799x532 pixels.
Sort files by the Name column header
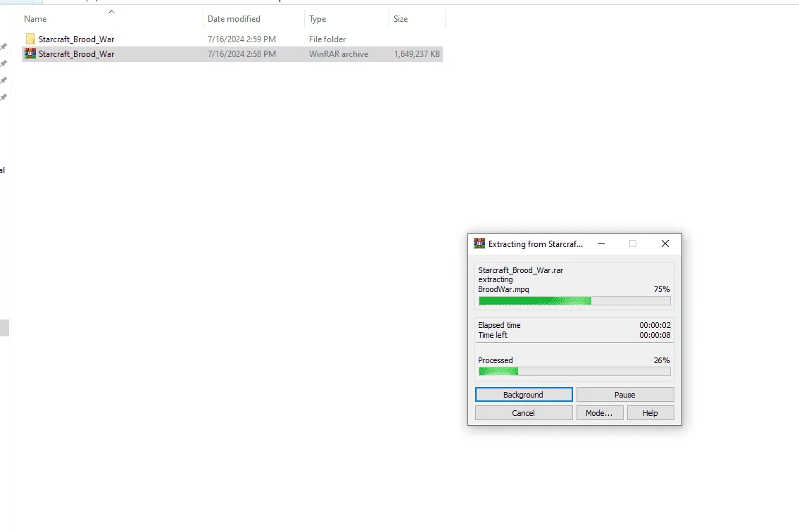point(35,19)
